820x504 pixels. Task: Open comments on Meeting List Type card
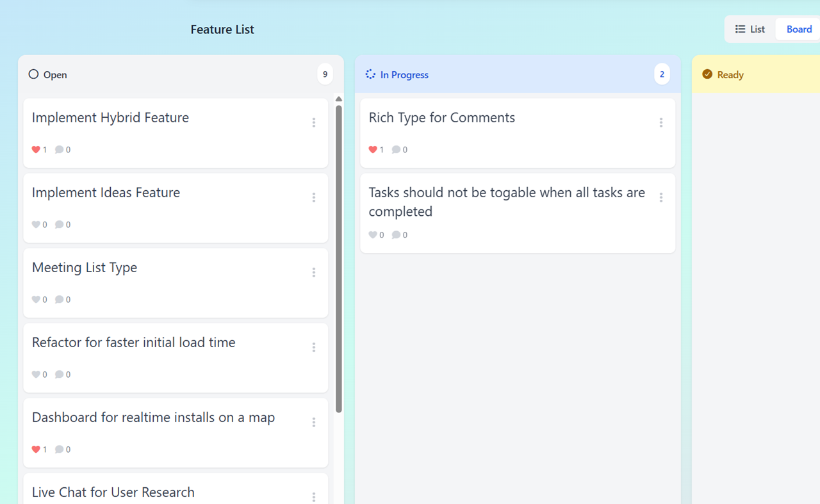click(x=59, y=300)
